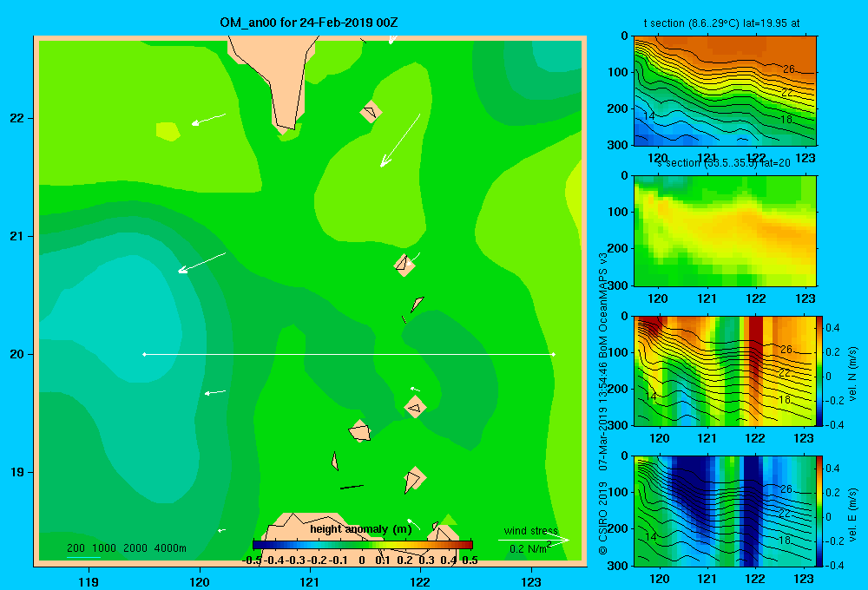Click the "0.4" tick on the vel. E color bar
Viewport: 868px width, 590px height.
coord(833,469)
